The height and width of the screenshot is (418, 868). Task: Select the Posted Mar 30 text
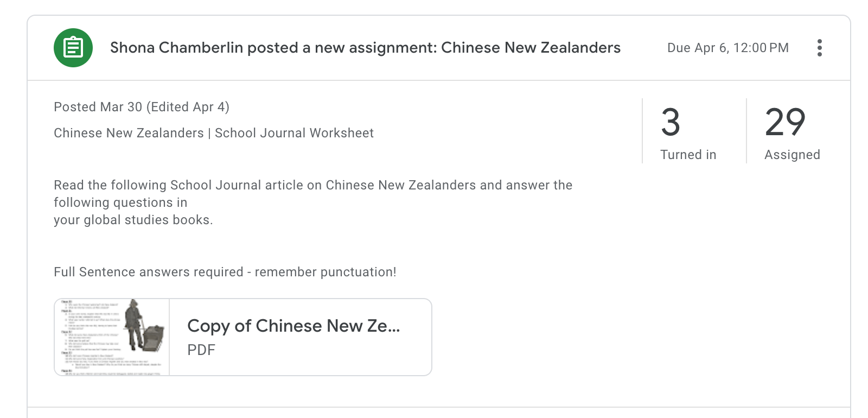[141, 107]
